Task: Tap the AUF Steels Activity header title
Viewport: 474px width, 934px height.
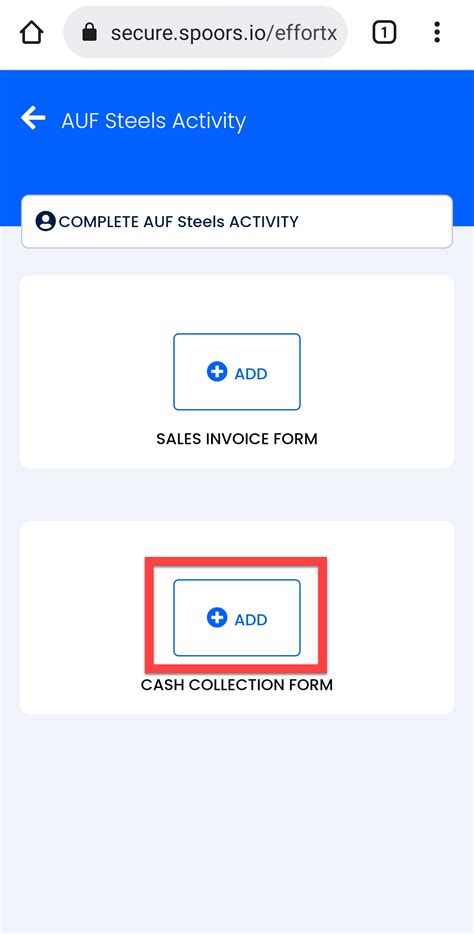Action: click(x=154, y=121)
